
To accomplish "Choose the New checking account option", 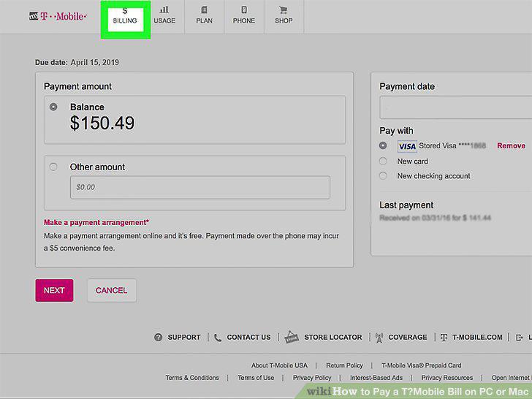I will point(383,175).
